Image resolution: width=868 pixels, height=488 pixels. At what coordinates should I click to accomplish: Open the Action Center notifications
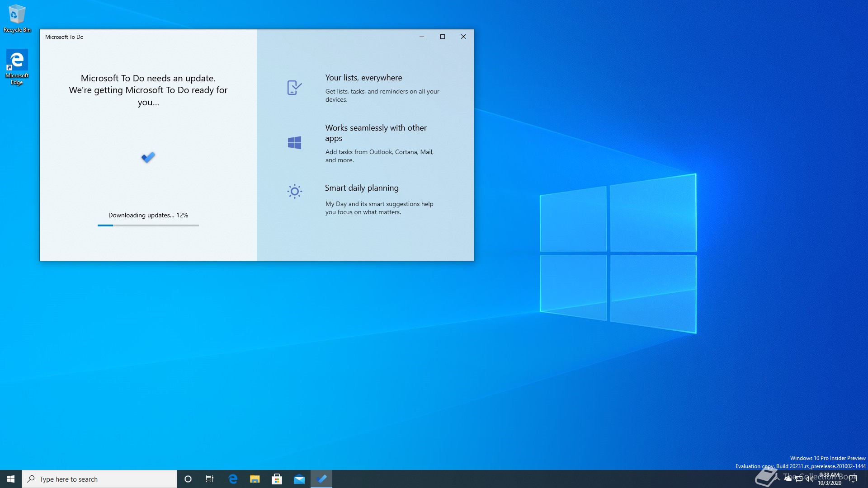(853, 479)
